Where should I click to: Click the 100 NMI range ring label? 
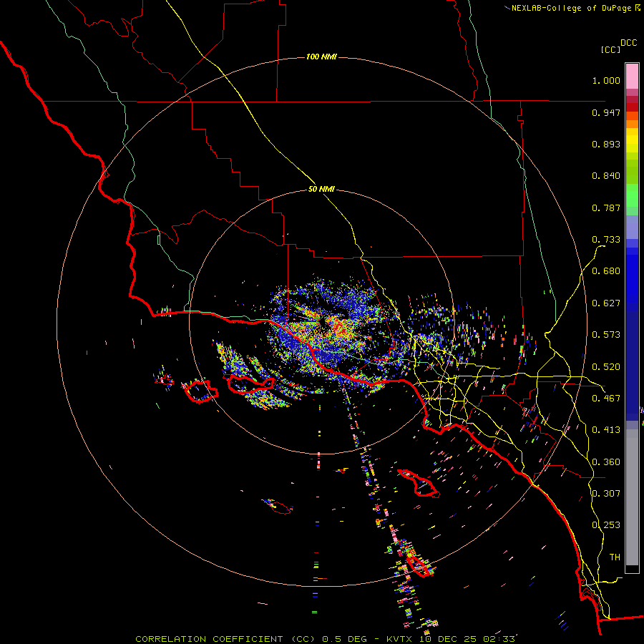point(321,57)
